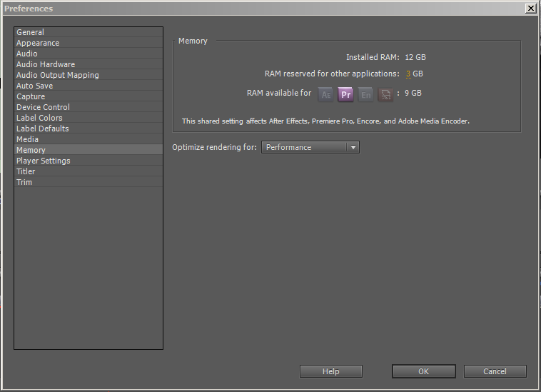Click the Installed RAM 12 GB value
This screenshot has height=392, width=541.
point(415,57)
